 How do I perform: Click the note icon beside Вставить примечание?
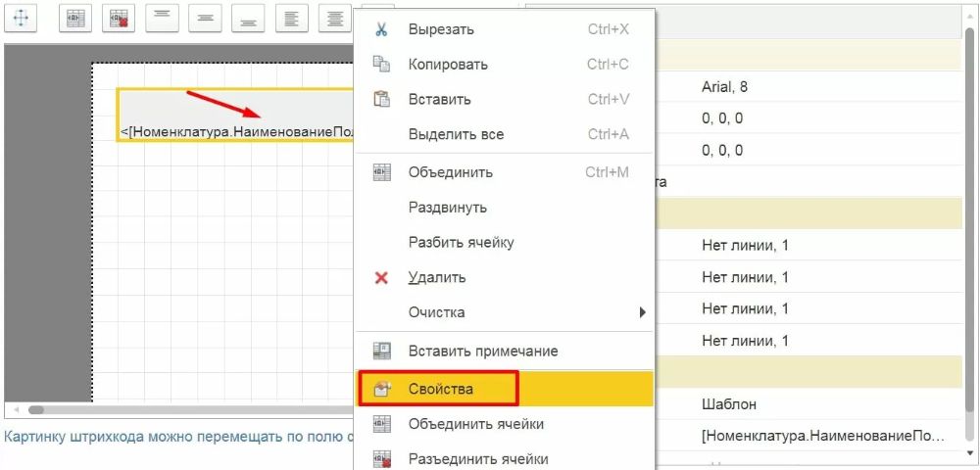coord(381,351)
